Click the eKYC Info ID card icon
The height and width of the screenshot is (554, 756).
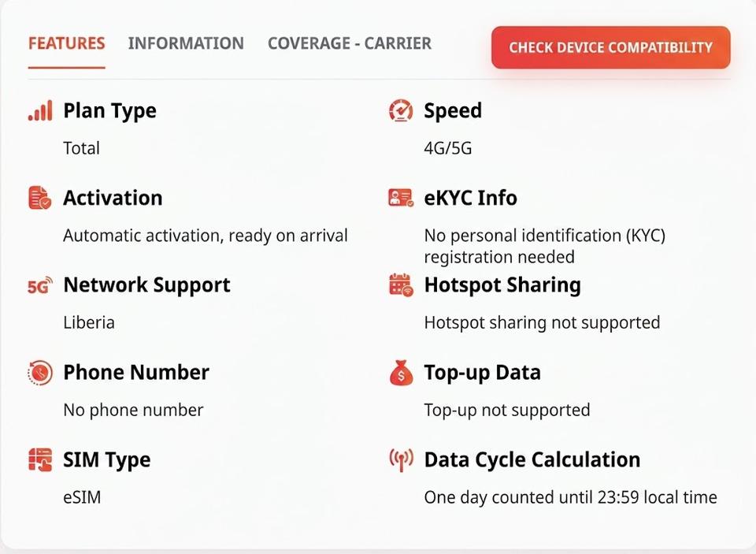click(401, 198)
